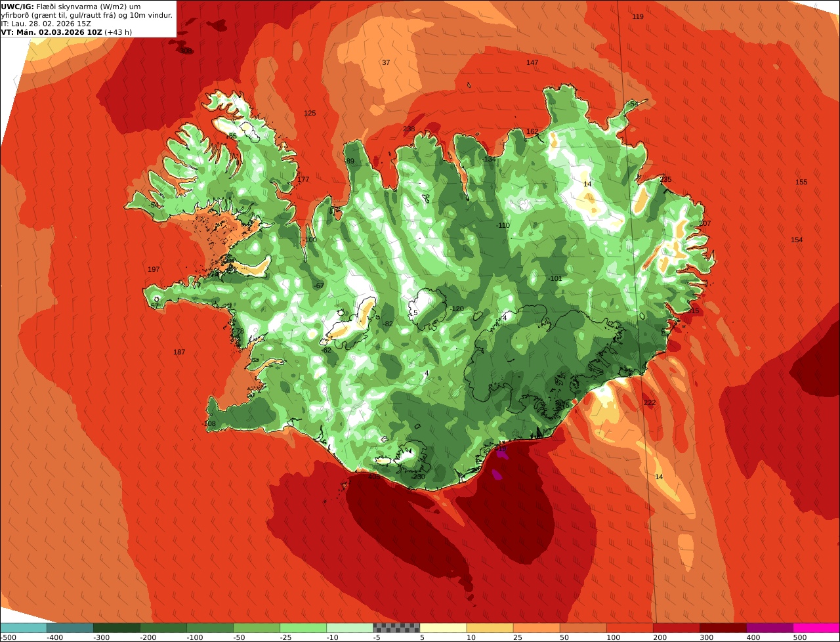Select the map value -82

pos(388,324)
